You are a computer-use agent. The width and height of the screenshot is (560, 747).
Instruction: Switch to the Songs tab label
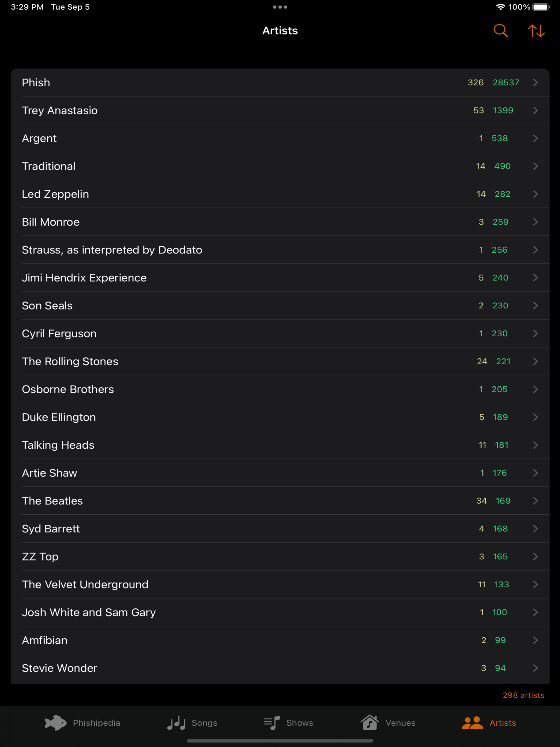click(204, 723)
